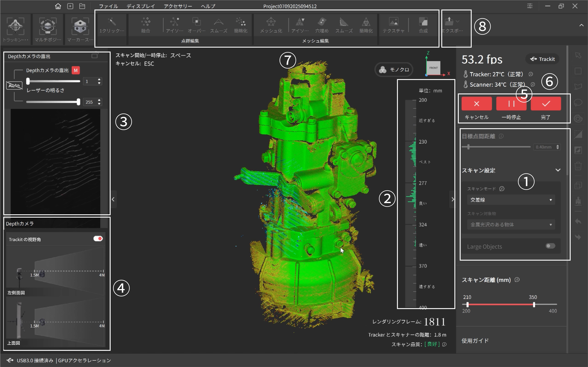Enable the Large Objects toggle
The height and width of the screenshot is (367, 588).
pos(550,246)
